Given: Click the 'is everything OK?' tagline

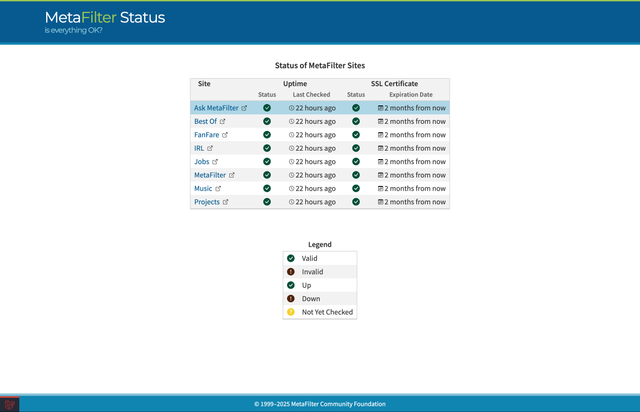Looking at the screenshot, I should click(x=73, y=30).
